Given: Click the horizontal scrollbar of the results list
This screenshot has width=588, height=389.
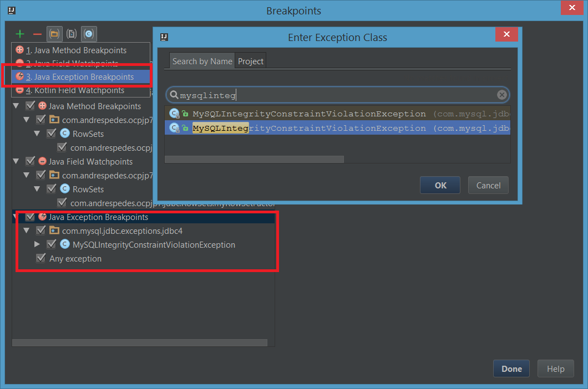Looking at the screenshot, I should pos(254,159).
